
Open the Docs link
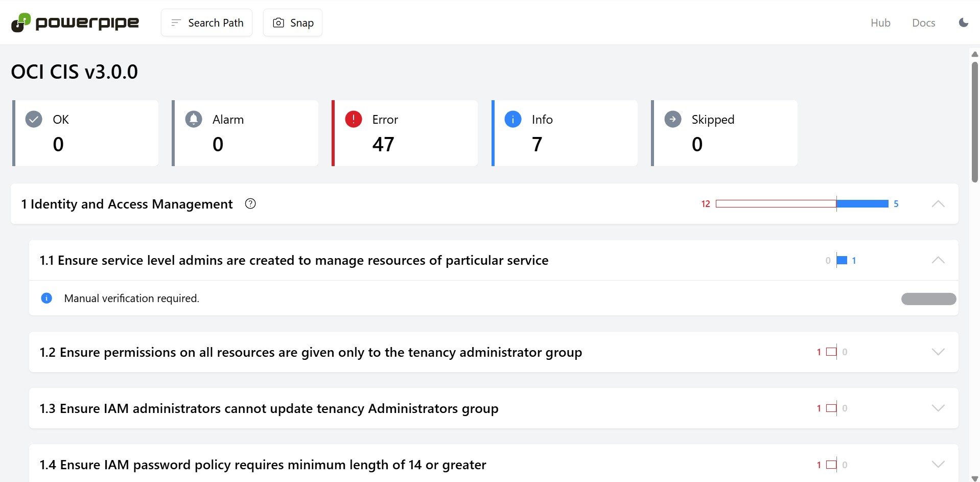[x=924, y=22]
